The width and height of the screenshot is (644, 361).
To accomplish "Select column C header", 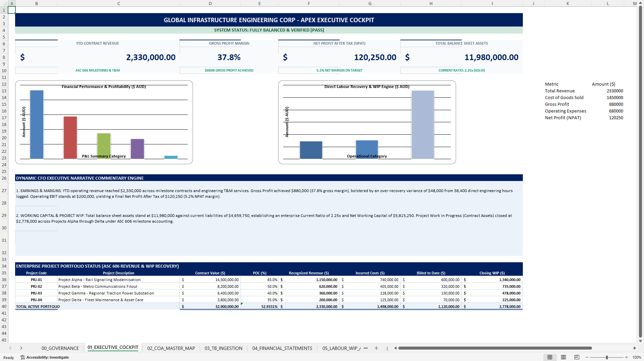I will [119, 3].
